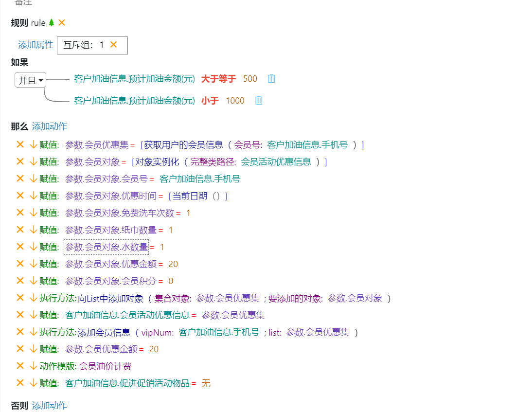Add an action under 否则
This screenshot has height=412, width=532.
(50, 406)
